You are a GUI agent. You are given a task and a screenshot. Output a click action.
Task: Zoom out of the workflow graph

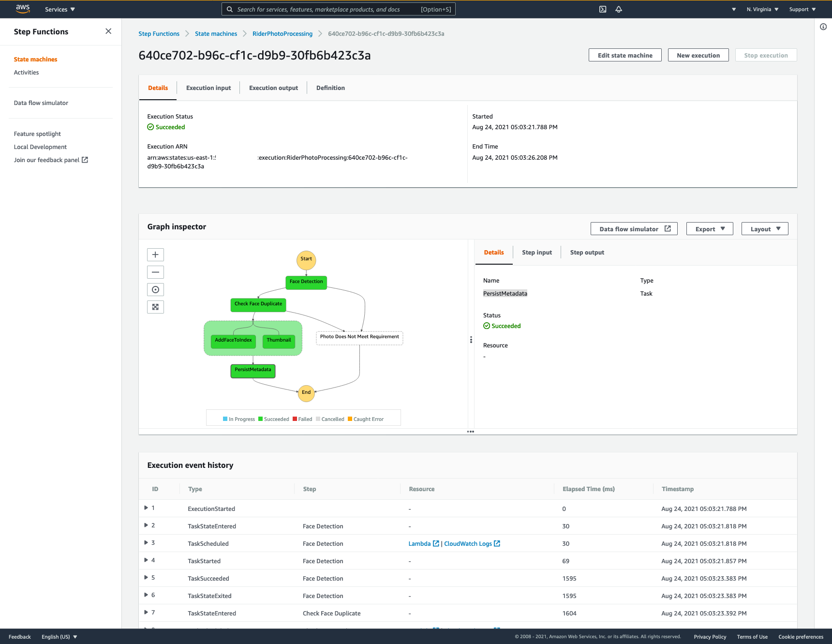tap(155, 272)
